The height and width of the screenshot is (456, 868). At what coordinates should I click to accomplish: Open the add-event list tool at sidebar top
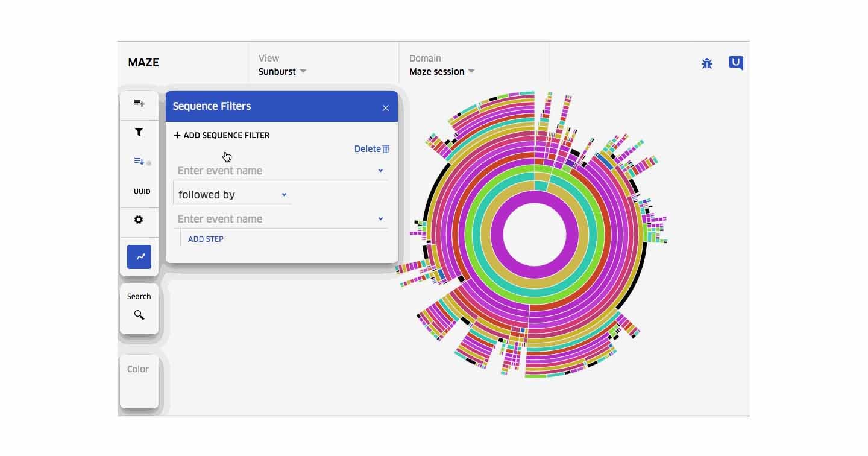click(139, 103)
